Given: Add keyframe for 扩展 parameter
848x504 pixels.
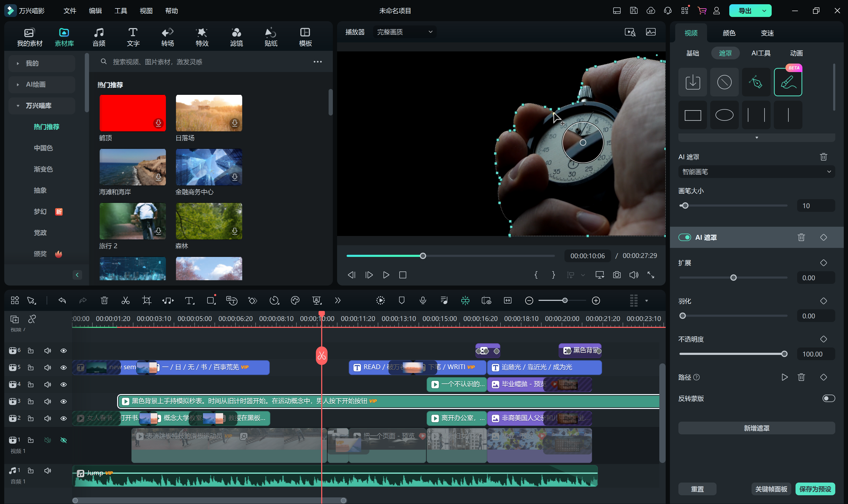Looking at the screenshot, I should click(823, 263).
